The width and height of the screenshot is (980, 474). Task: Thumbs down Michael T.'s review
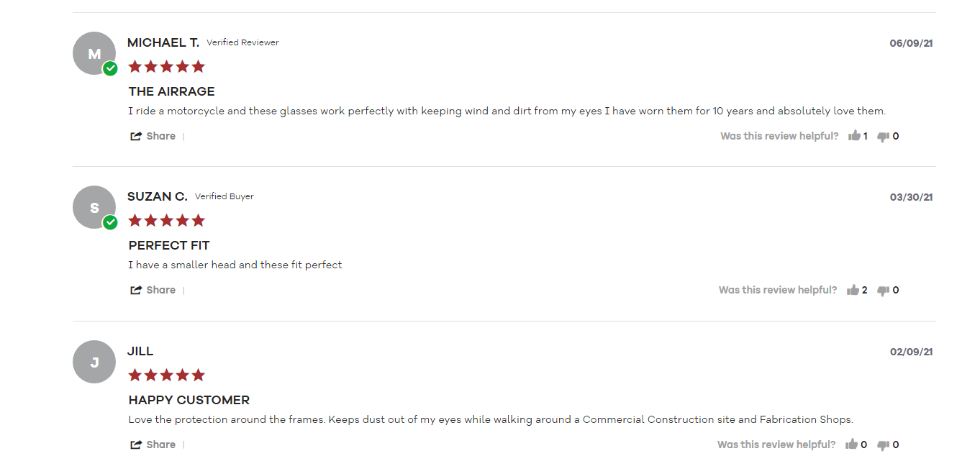884,137
